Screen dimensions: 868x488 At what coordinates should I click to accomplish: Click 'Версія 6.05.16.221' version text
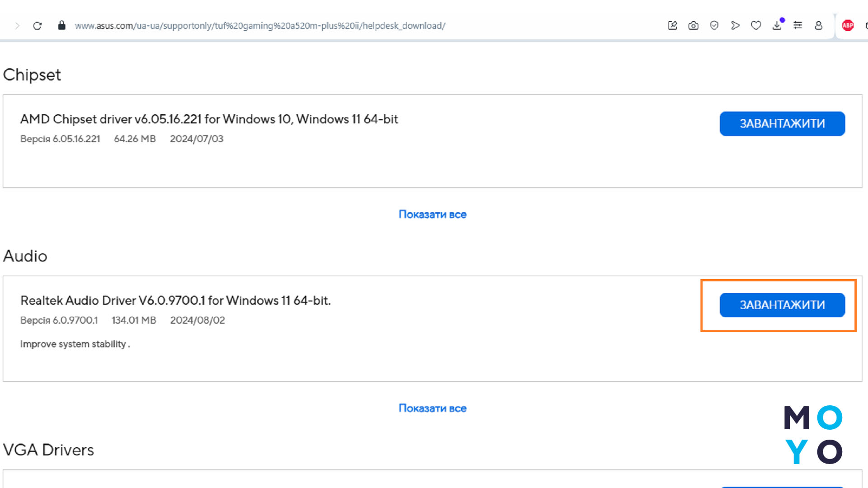pos(60,139)
